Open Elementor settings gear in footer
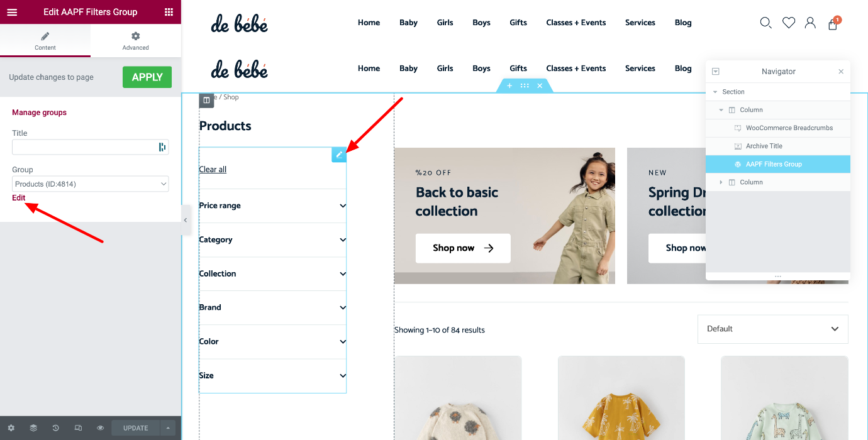868x440 pixels. pos(11,428)
